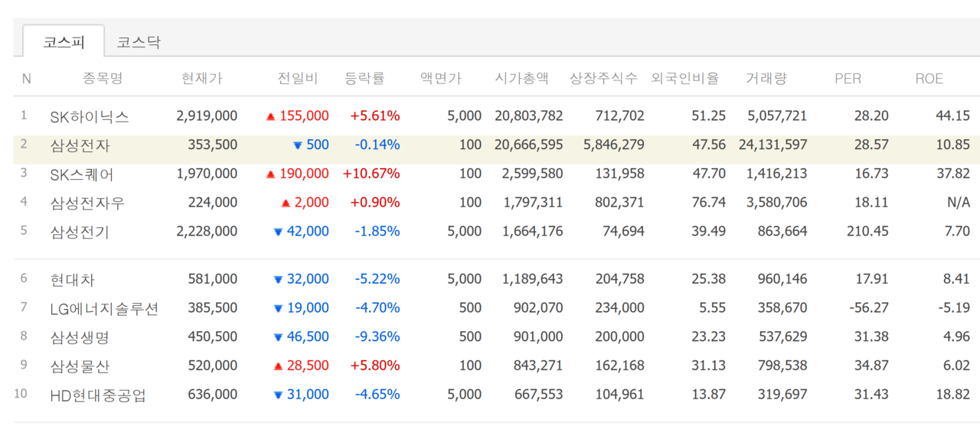
Task: Click the N/A ROE value
Action: click(x=959, y=203)
